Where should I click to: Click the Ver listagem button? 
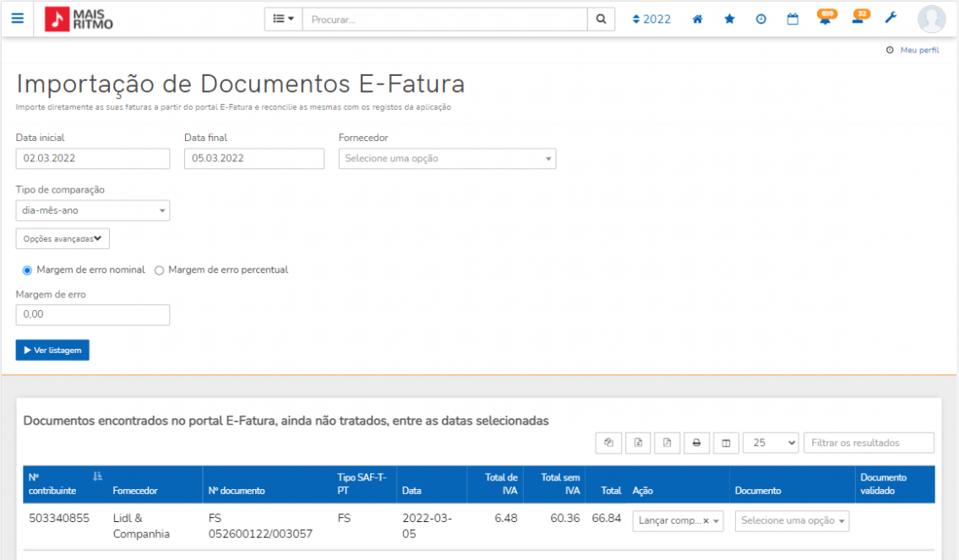pos(52,350)
